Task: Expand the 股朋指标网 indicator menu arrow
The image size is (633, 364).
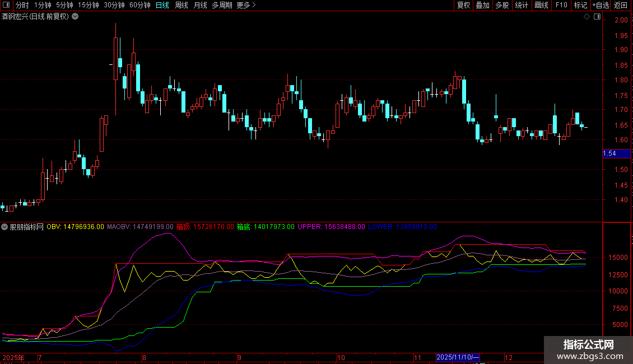Action: [x=5, y=227]
